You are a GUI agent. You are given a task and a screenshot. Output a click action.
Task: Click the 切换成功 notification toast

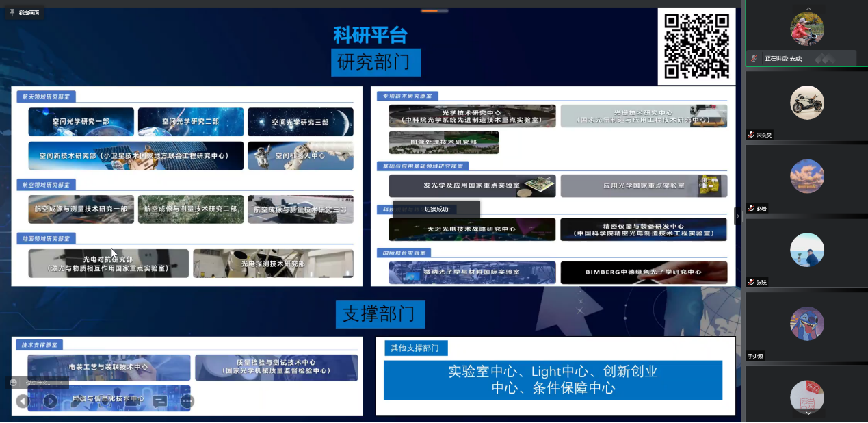click(436, 209)
